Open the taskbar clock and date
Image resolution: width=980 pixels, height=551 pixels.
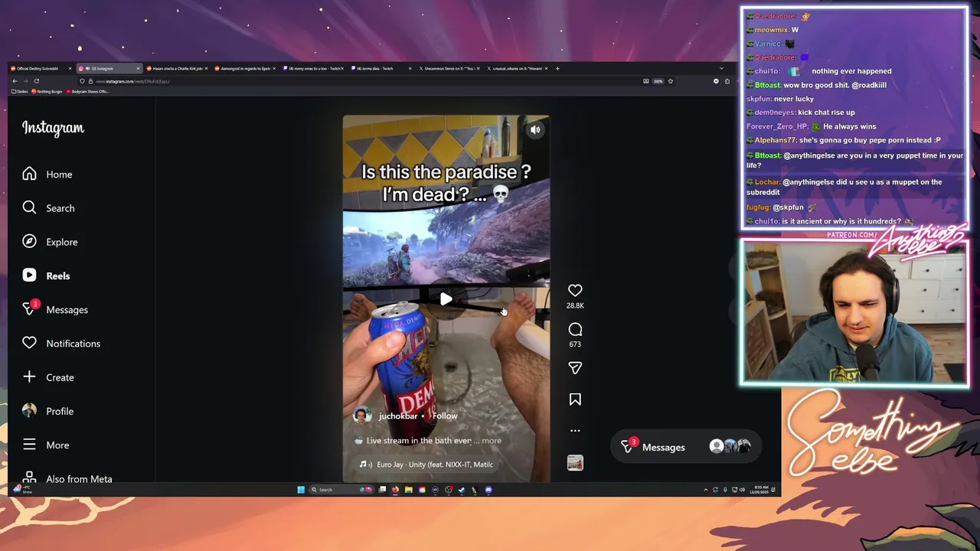click(759, 489)
